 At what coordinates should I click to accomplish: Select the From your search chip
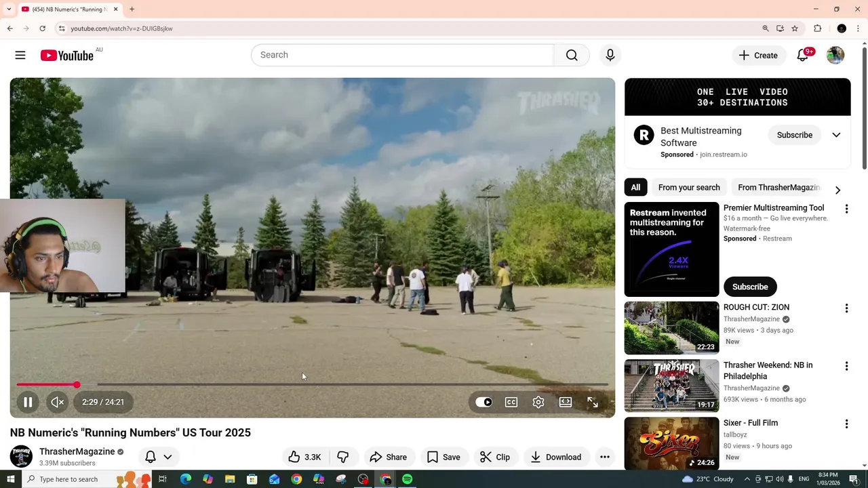click(x=689, y=187)
